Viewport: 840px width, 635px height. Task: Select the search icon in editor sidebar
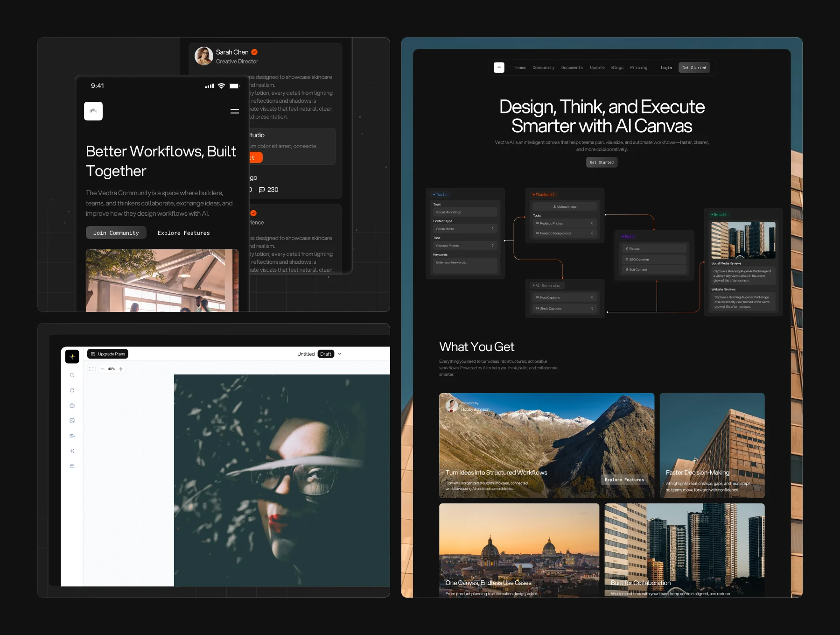pos(72,375)
